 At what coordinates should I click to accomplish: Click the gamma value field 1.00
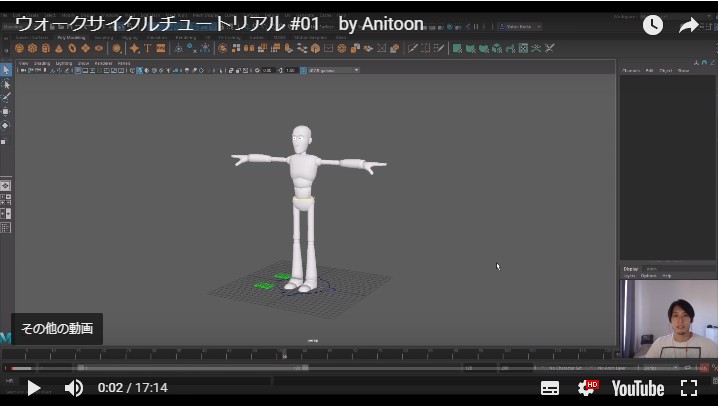pos(291,70)
